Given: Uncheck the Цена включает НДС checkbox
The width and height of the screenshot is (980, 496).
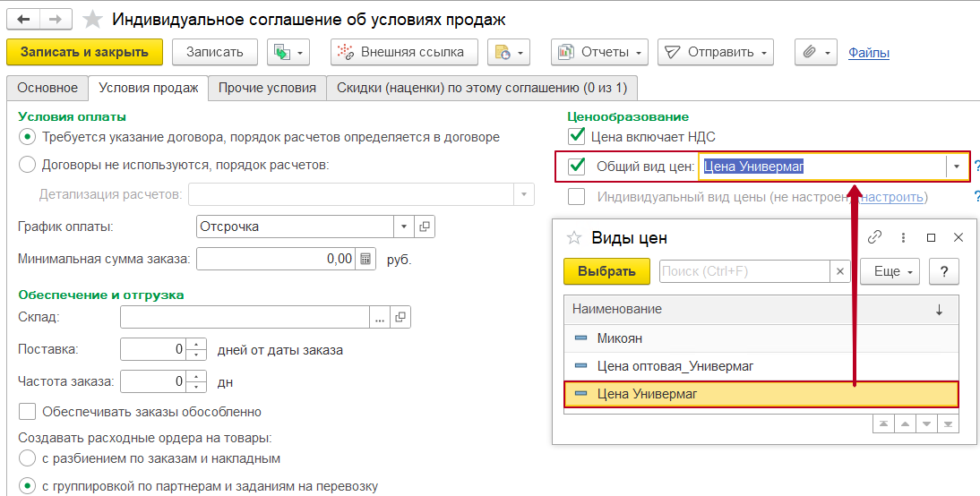Looking at the screenshot, I should click(x=577, y=137).
